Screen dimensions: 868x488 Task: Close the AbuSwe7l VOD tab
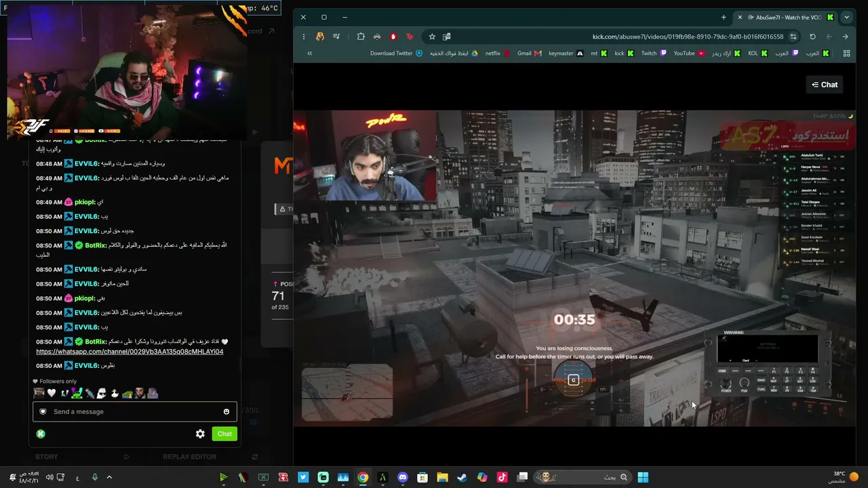coord(740,17)
